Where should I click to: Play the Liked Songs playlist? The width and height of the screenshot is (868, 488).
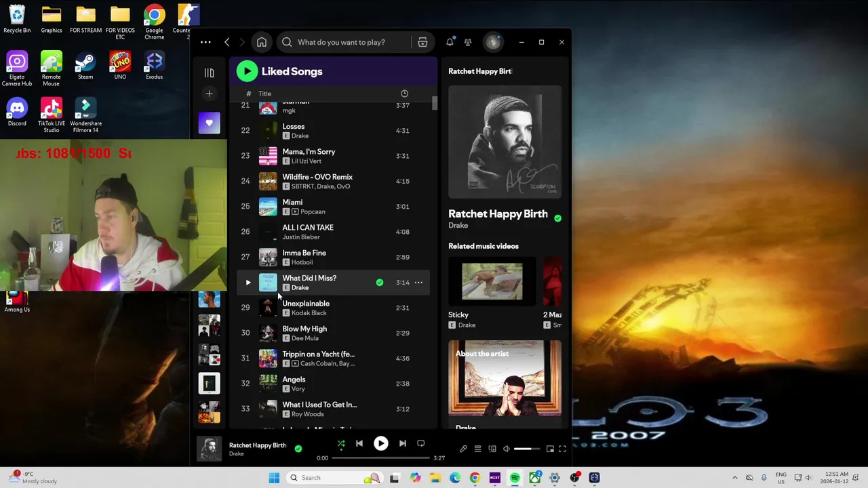click(247, 71)
